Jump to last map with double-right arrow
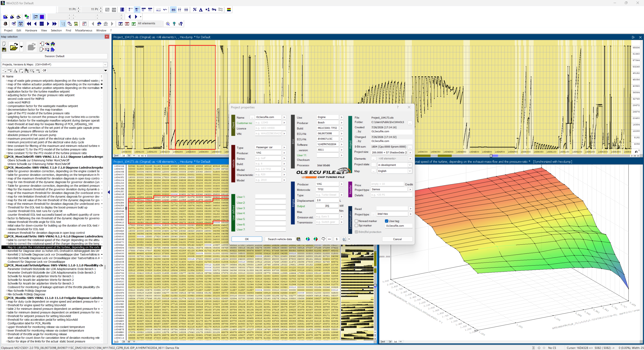The height and width of the screenshot is (350, 644). pyautogui.click(x=55, y=24)
